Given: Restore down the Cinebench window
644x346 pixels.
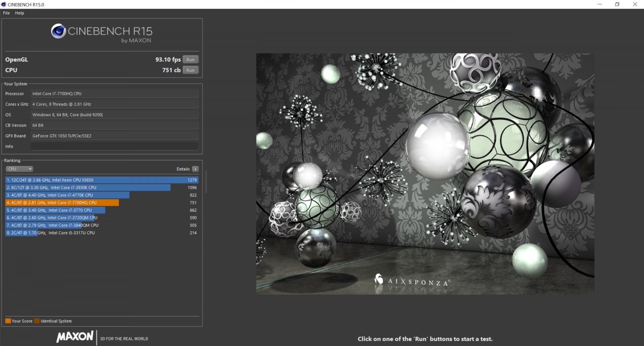Looking at the screenshot, I should coord(617,4).
